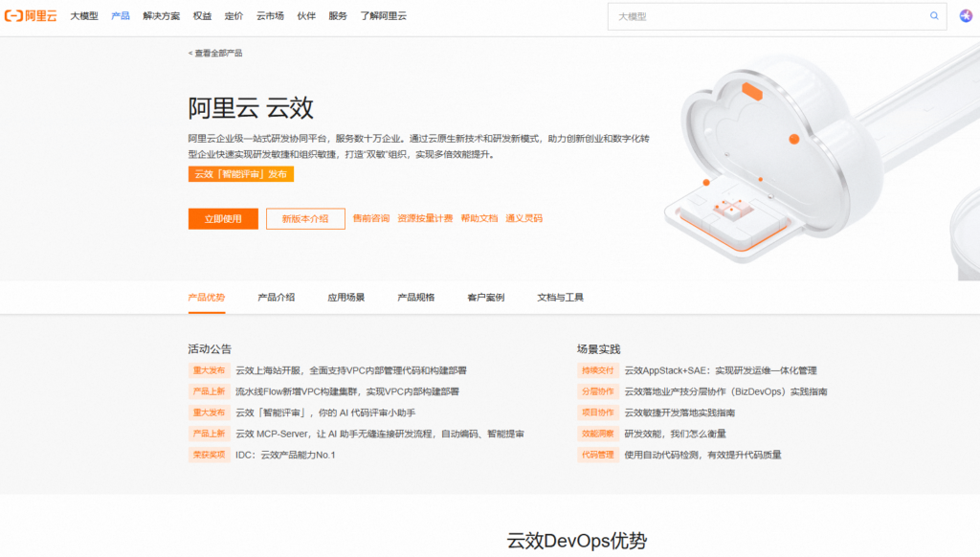
Task: Select the 产品介绍 tab
Action: (x=277, y=298)
